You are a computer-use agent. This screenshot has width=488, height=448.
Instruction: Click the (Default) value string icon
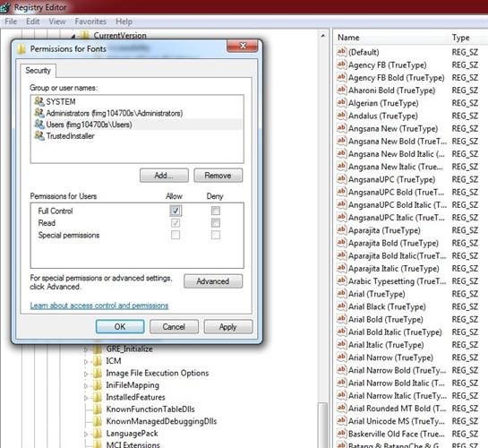click(341, 52)
